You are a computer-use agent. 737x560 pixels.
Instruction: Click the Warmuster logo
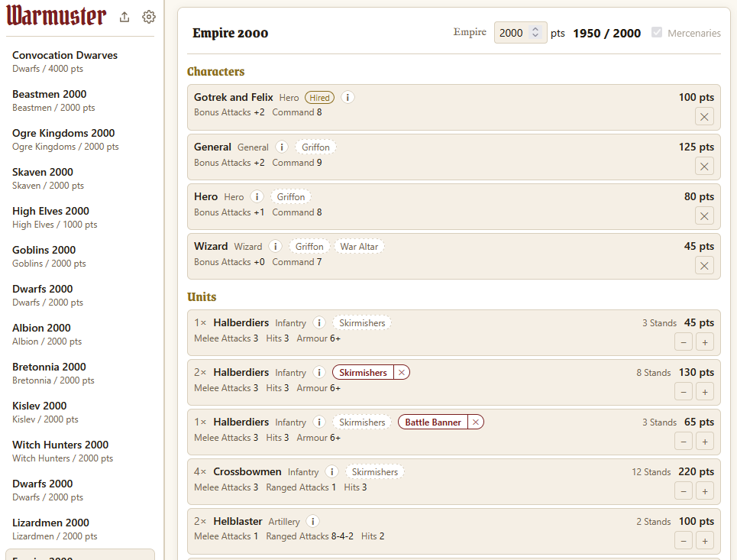[56, 16]
